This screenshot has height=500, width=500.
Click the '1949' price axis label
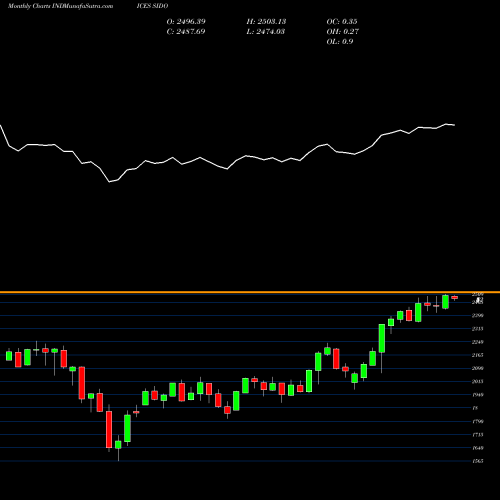(x=478, y=395)
